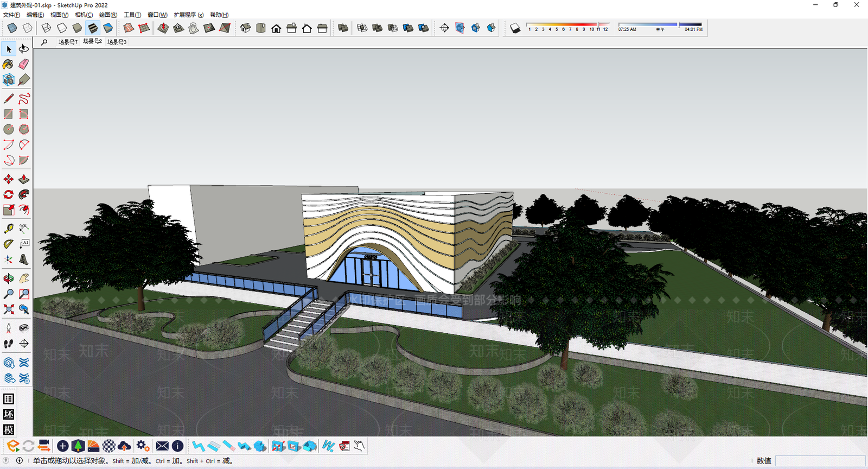Choose the Rectangle drawing tool
This screenshot has width=868, height=469.
(x=8, y=114)
